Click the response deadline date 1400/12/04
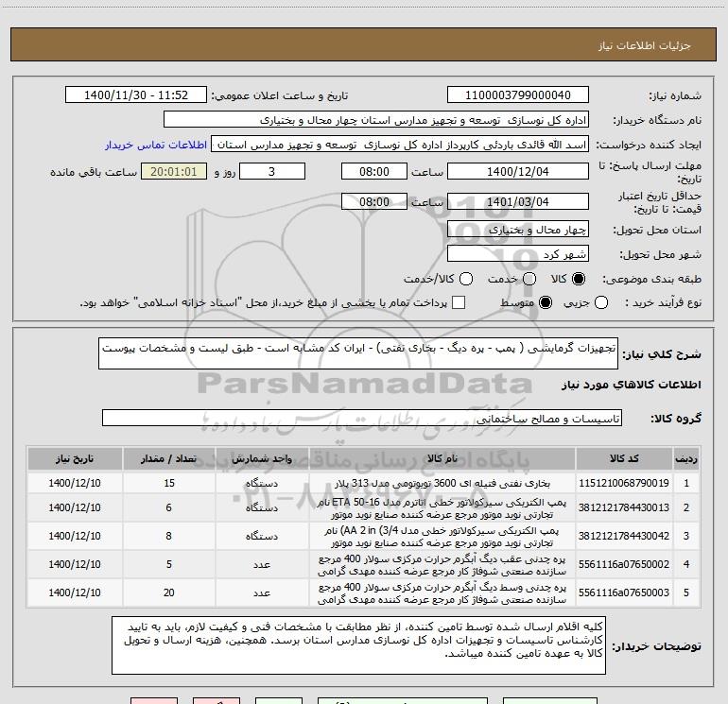This screenshot has height=704, width=728. point(518,172)
